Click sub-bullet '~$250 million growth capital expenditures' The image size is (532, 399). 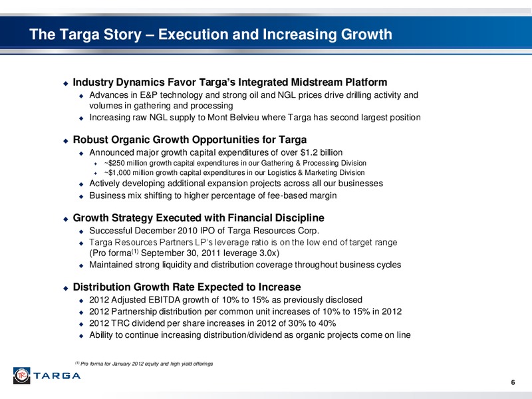tap(235, 163)
